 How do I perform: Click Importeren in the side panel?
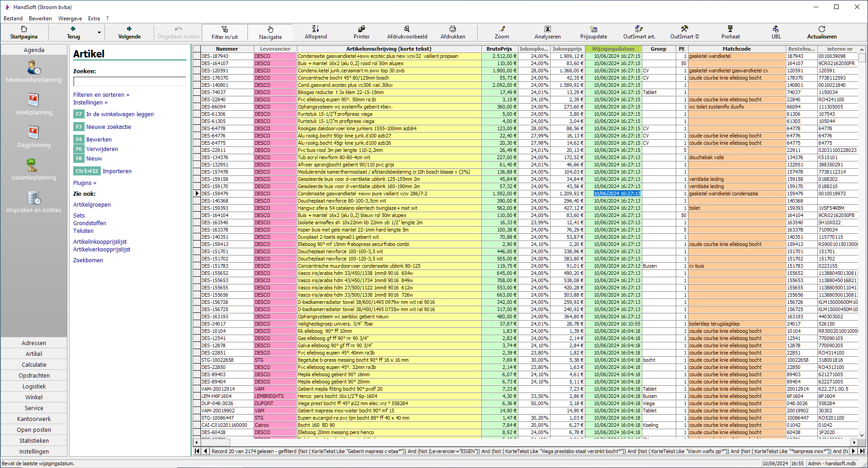(117, 171)
